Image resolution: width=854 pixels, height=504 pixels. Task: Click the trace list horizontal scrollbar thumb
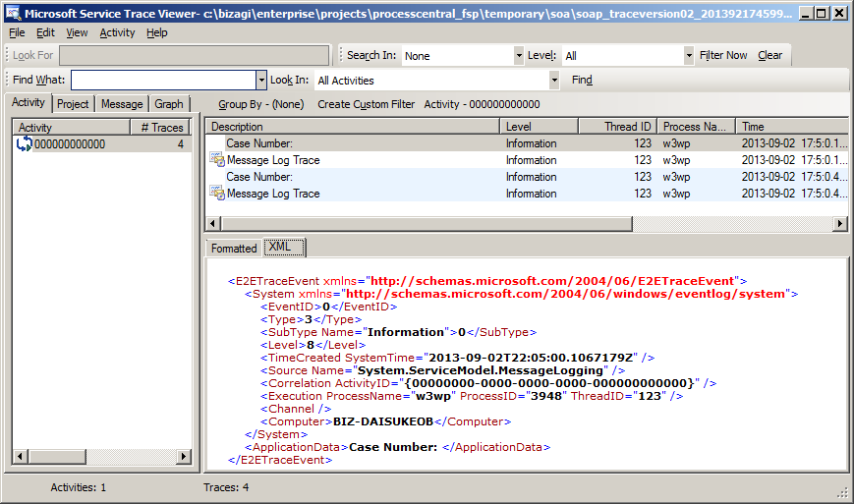pyautogui.click(x=427, y=223)
